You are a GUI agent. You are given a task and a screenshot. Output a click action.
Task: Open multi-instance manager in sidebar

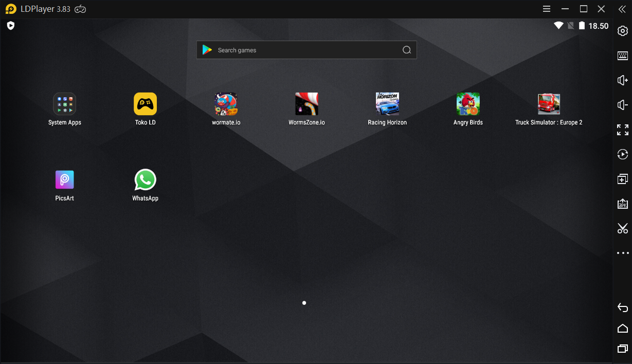click(x=623, y=179)
